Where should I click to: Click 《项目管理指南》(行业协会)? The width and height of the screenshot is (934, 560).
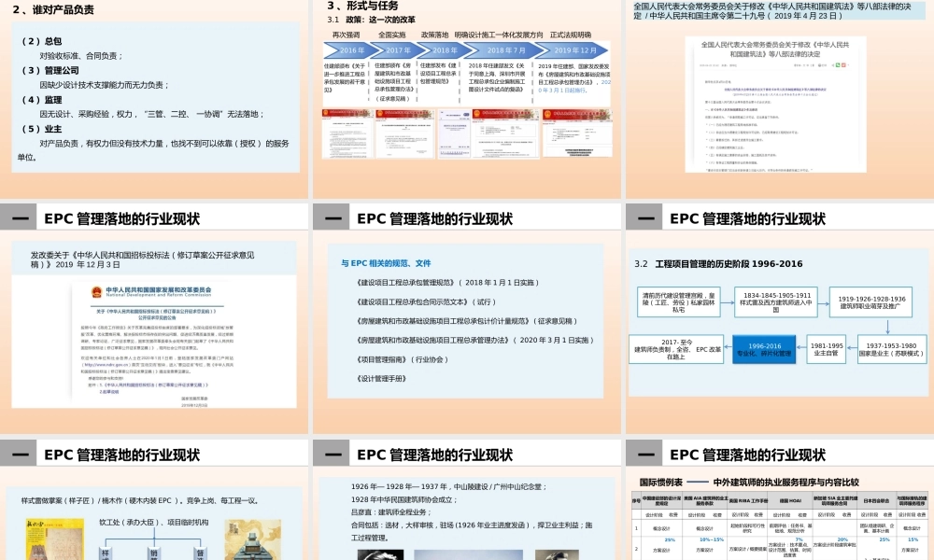(x=402, y=359)
